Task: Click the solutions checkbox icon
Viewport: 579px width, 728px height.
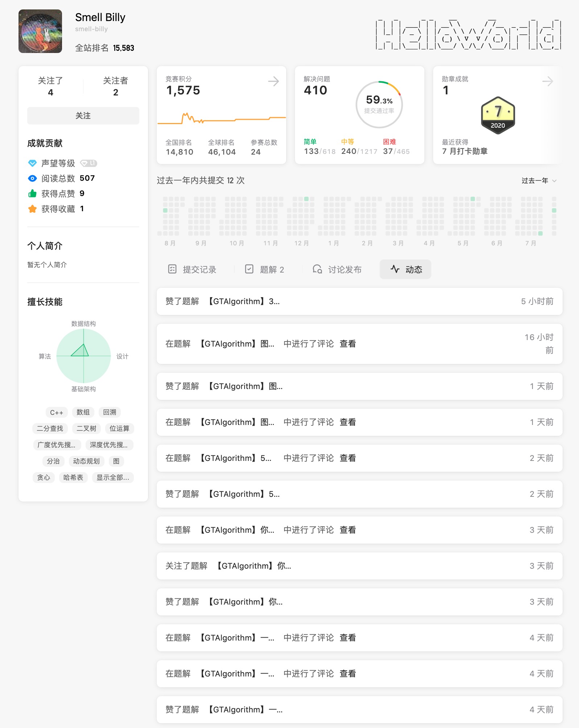Action: point(249,269)
